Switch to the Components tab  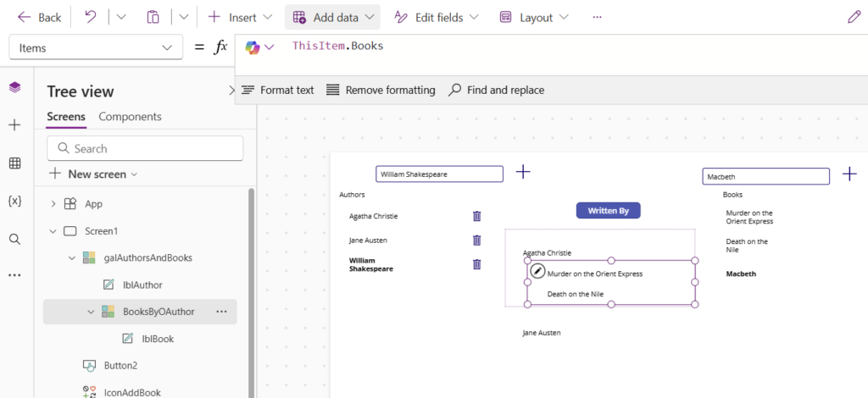coord(130,117)
